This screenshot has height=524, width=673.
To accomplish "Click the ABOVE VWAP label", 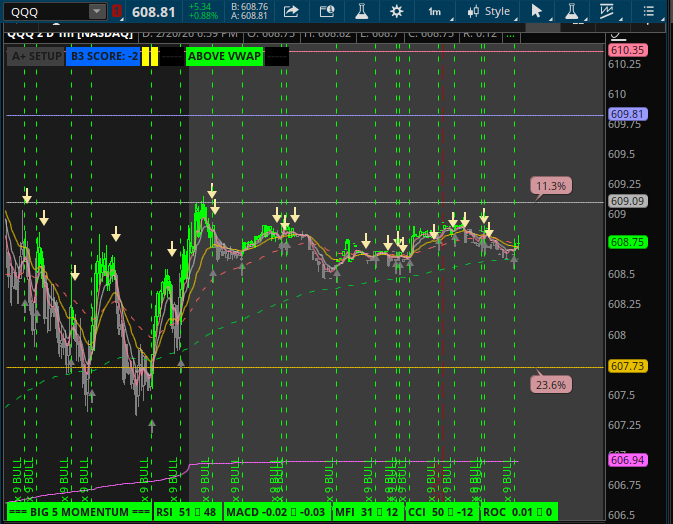I will (x=224, y=56).
